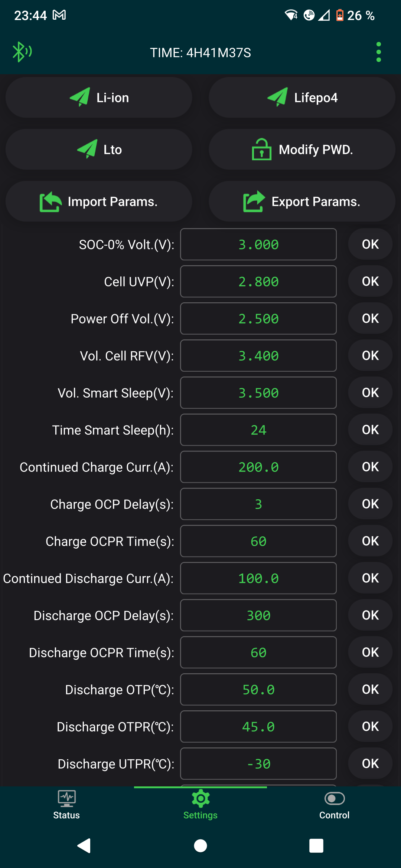
Task: Edit Continued Charge Curr. value field
Action: 258,467
